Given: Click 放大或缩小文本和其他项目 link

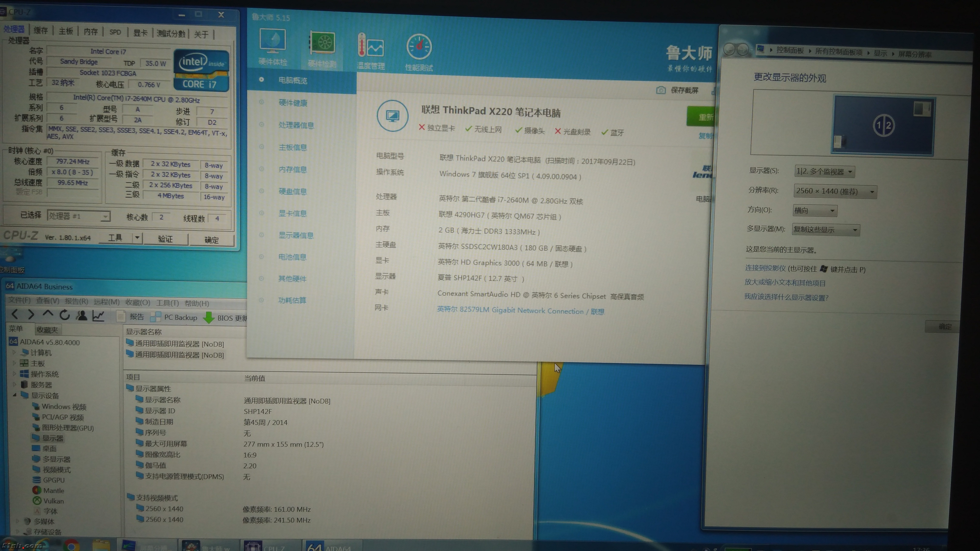Looking at the screenshot, I should [x=785, y=283].
